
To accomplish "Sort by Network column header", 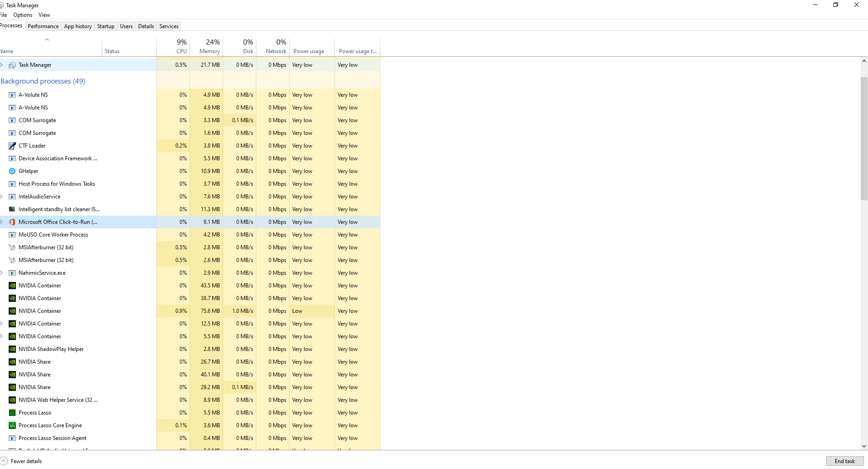I will [x=273, y=46].
